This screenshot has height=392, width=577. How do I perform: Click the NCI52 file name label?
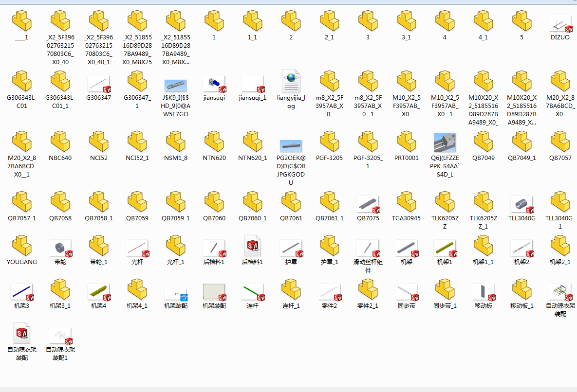click(x=99, y=158)
